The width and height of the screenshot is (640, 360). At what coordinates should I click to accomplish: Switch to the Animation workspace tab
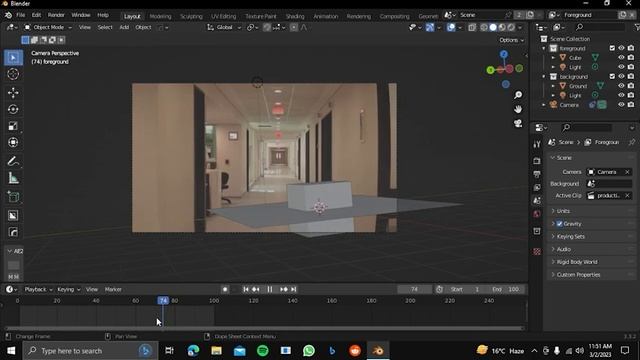pos(326,16)
